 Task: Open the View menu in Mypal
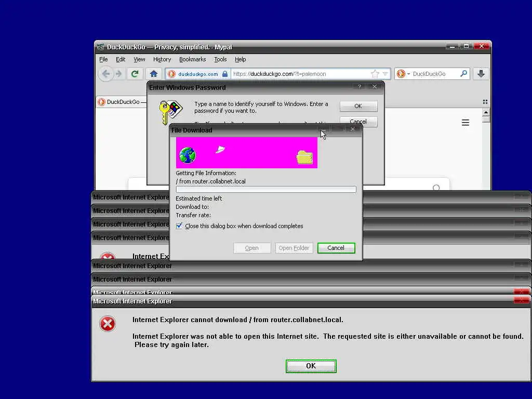139,59
